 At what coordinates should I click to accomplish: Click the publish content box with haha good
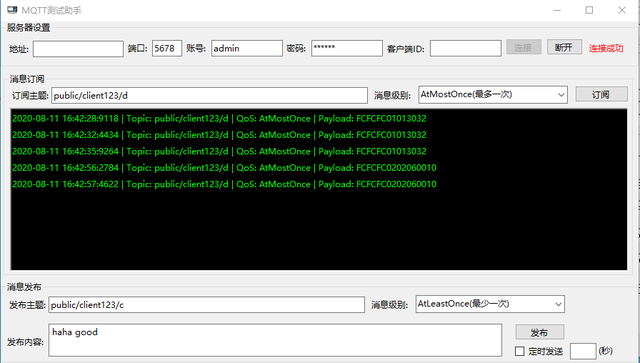point(275,340)
